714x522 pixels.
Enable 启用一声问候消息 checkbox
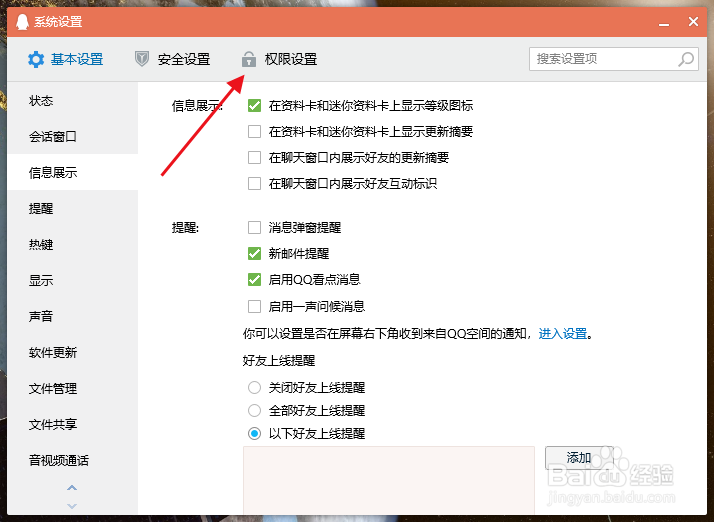click(x=254, y=306)
